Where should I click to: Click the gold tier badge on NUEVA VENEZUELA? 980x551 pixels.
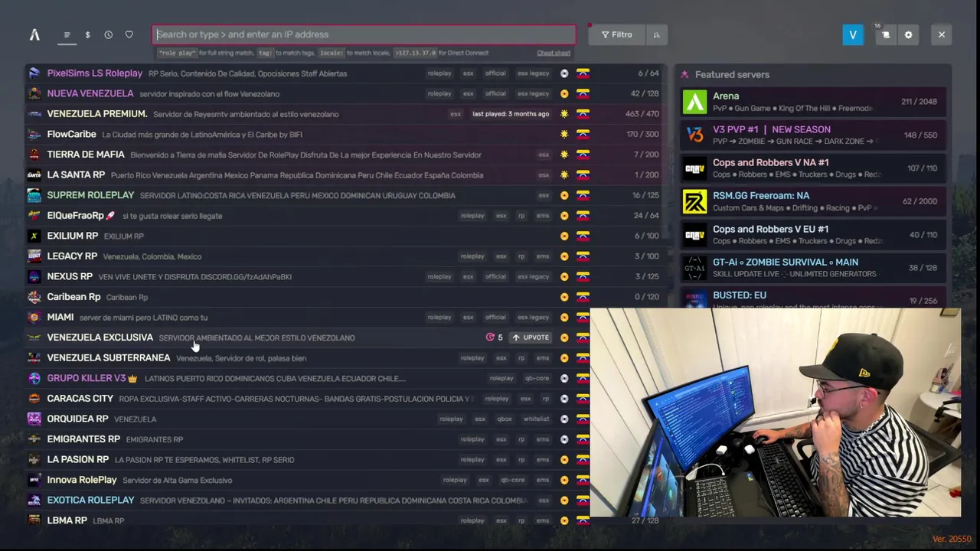pyautogui.click(x=564, y=93)
